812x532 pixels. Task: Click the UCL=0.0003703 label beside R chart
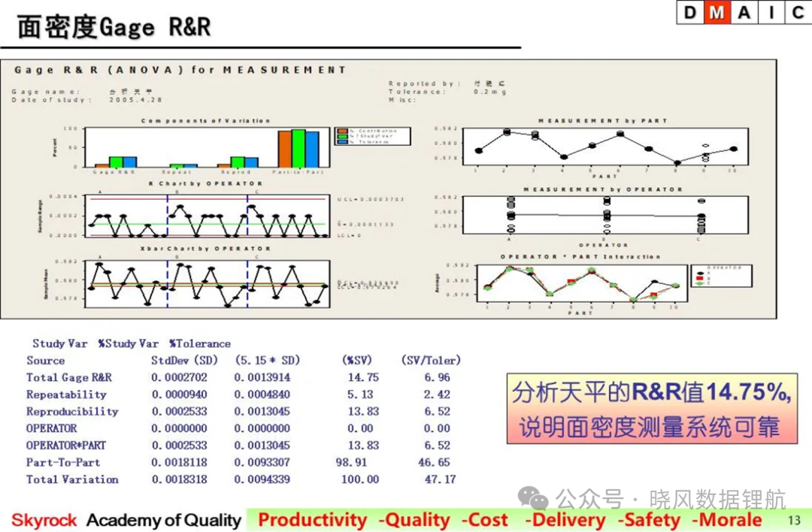click(371, 199)
